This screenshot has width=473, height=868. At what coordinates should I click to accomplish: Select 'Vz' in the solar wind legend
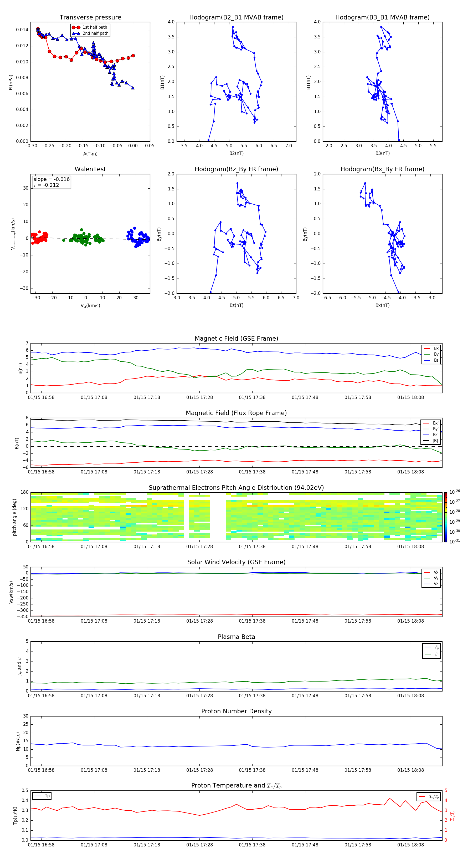(431, 584)
